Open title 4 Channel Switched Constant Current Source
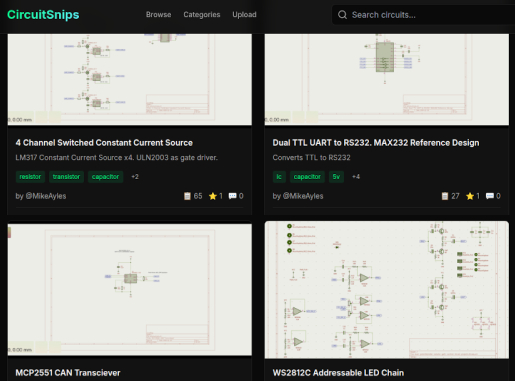This screenshot has width=515, height=381. tap(104, 143)
